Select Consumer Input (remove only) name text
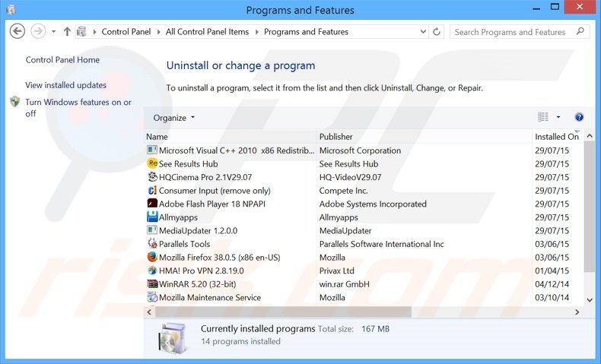Viewport: 601px width, 364px height. pyautogui.click(x=215, y=191)
